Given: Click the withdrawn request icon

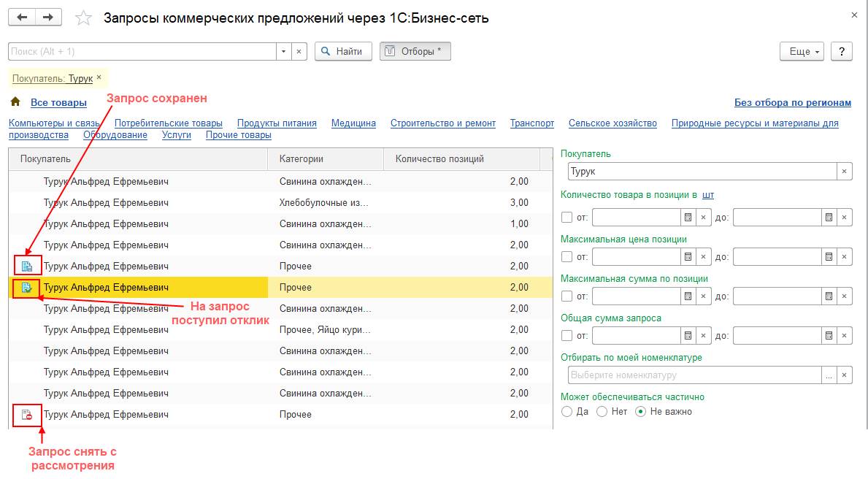Looking at the screenshot, I should (x=27, y=415).
